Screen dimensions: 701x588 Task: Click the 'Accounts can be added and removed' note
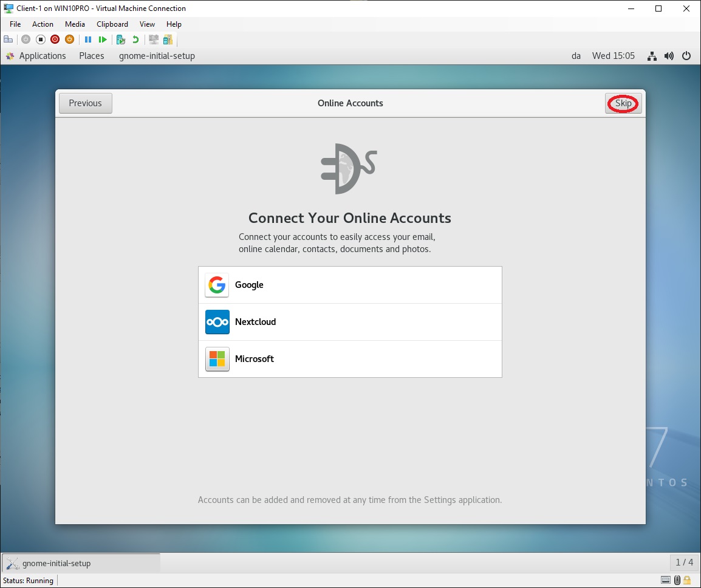[350, 500]
